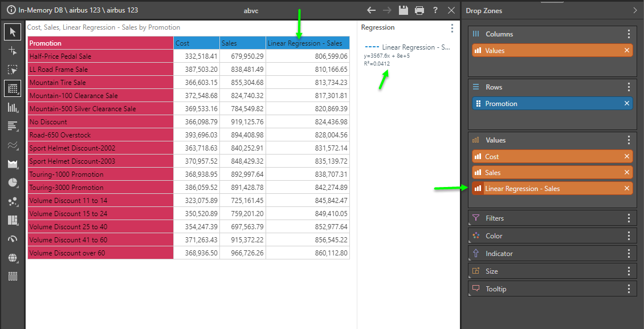
Task: Collapse the Drop Zones panel
Action: tap(635, 10)
